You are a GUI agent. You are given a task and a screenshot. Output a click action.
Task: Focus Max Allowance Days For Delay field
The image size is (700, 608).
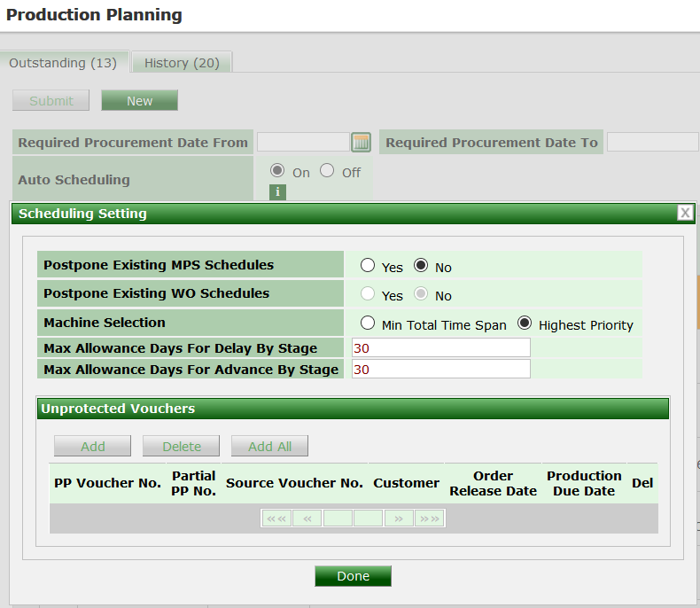440,347
